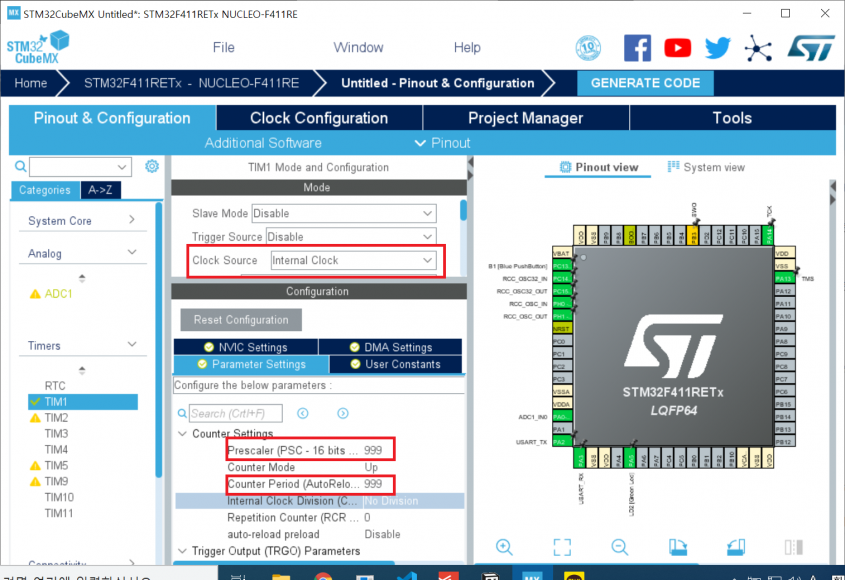Rotate the chip view counter-clockwise
Image resolution: width=845 pixels, height=580 pixels.
[736, 547]
